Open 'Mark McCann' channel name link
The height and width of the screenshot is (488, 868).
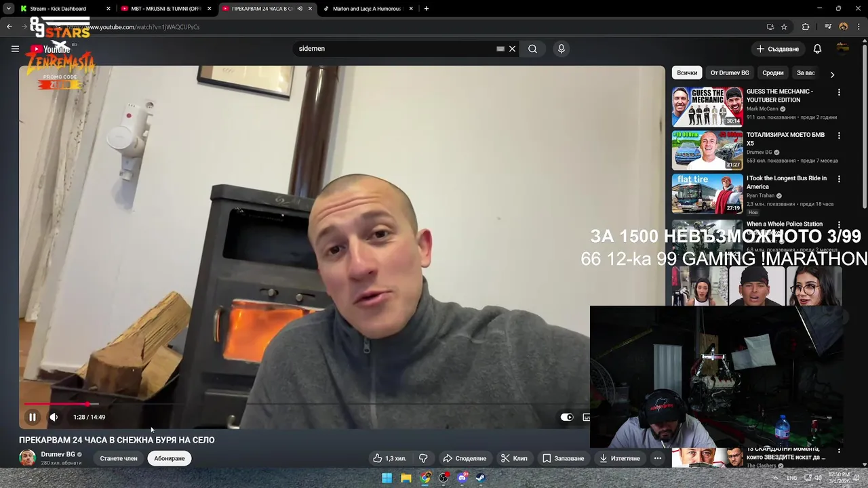[762, 109]
